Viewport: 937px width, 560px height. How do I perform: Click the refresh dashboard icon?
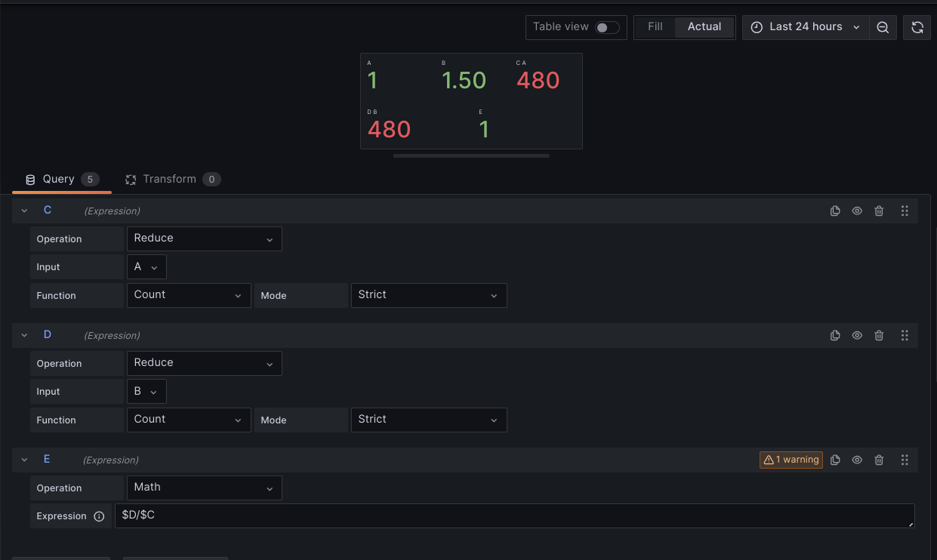coord(917,27)
